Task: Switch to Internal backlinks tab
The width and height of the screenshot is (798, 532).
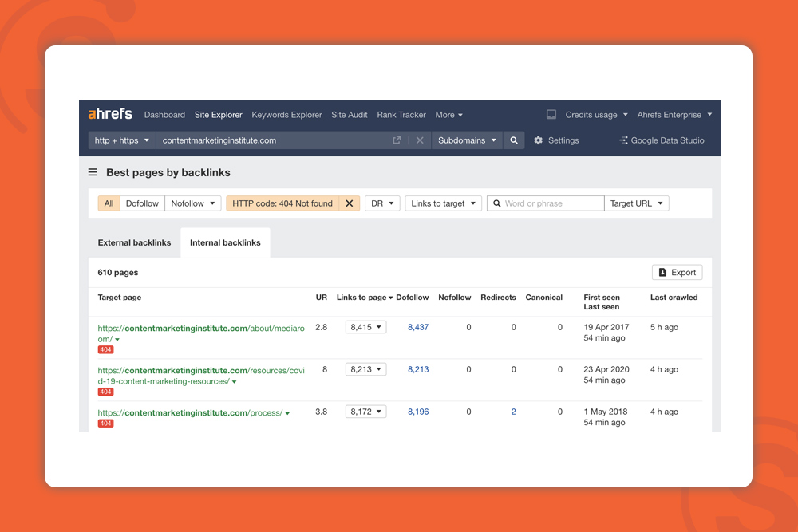Action: point(225,242)
